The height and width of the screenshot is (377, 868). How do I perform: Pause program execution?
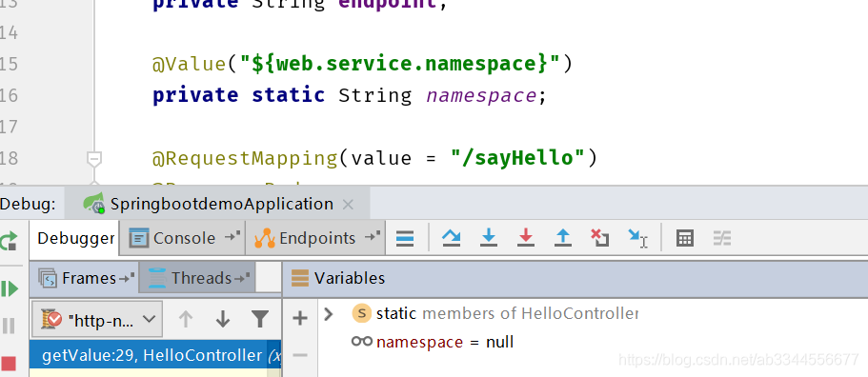coord(9,326)
